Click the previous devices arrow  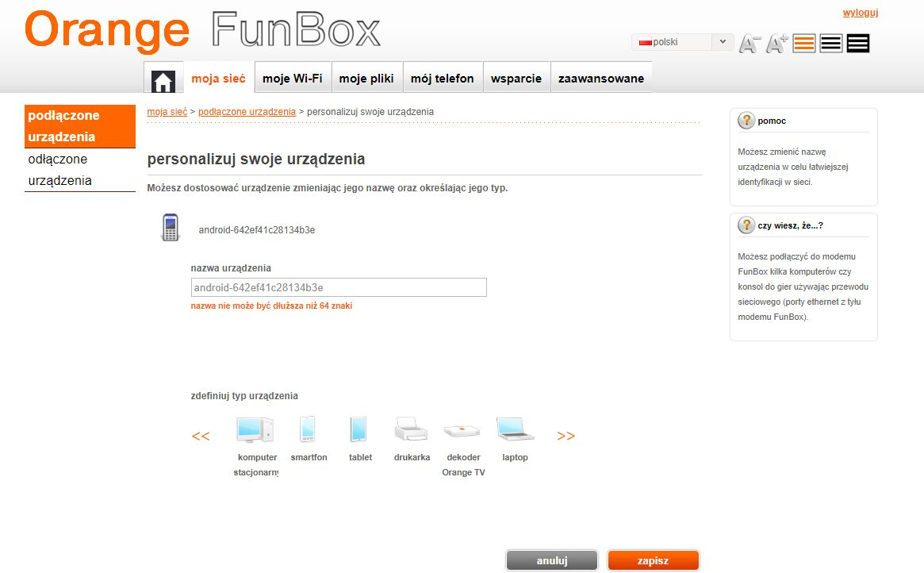tap(201, 435)
